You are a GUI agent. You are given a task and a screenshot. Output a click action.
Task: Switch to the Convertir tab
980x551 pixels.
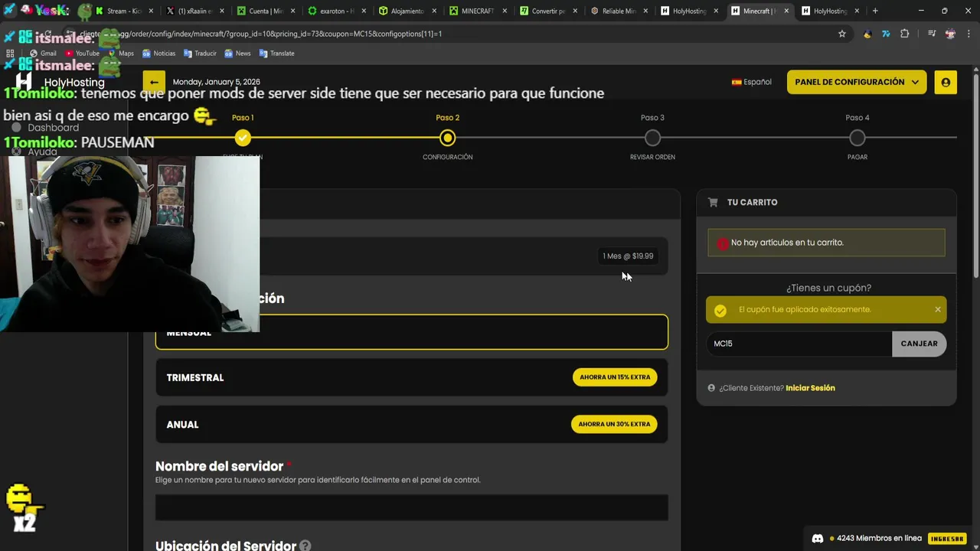coord(547,11)
